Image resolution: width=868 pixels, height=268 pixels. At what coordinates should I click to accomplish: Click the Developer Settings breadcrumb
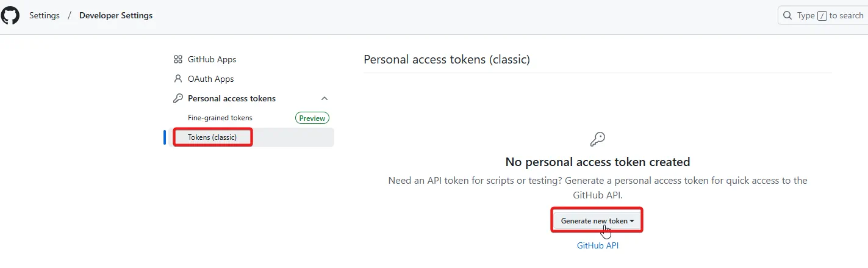(x=116, y=15)
